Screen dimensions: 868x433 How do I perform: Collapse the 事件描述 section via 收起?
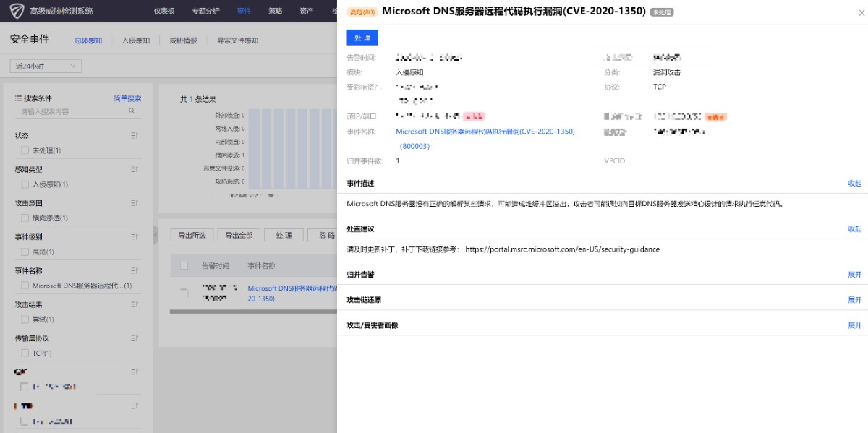coord(855,184)
